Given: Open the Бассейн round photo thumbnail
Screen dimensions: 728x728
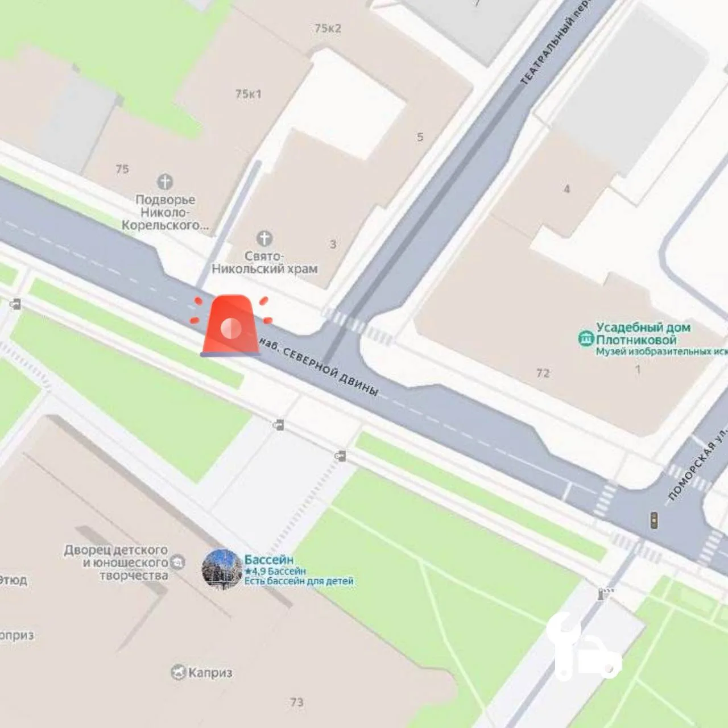Looking at the screenshot, I should [222, 569].
